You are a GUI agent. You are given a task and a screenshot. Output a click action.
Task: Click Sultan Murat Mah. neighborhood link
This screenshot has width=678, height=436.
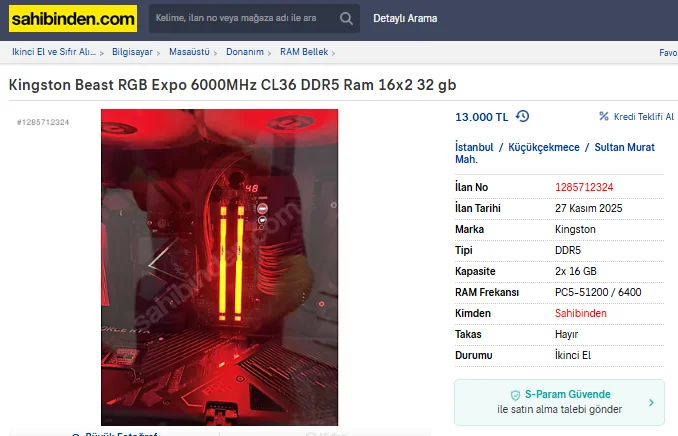(555, 153)
